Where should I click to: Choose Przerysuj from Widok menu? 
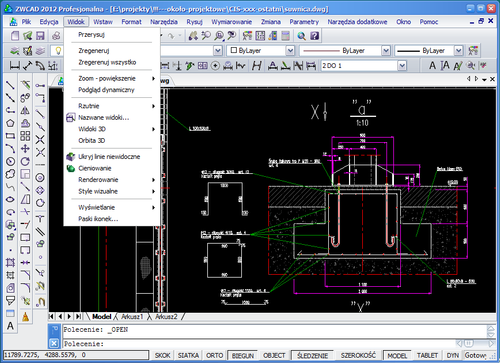point(112,35)
